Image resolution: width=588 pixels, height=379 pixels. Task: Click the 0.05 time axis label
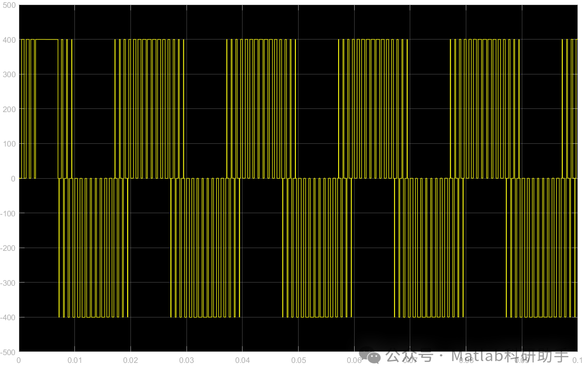tap(298, 360)
